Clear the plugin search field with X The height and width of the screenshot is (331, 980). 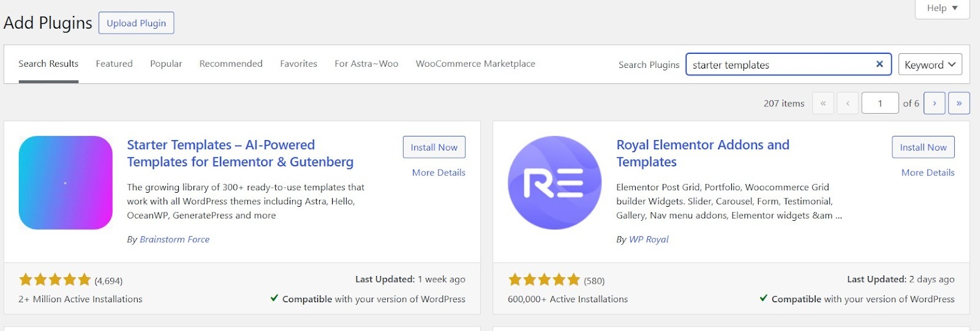[880, 64]
